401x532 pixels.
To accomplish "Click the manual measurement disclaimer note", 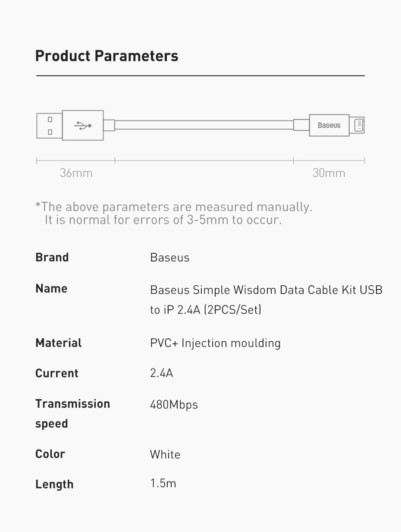I will (174, 213).
